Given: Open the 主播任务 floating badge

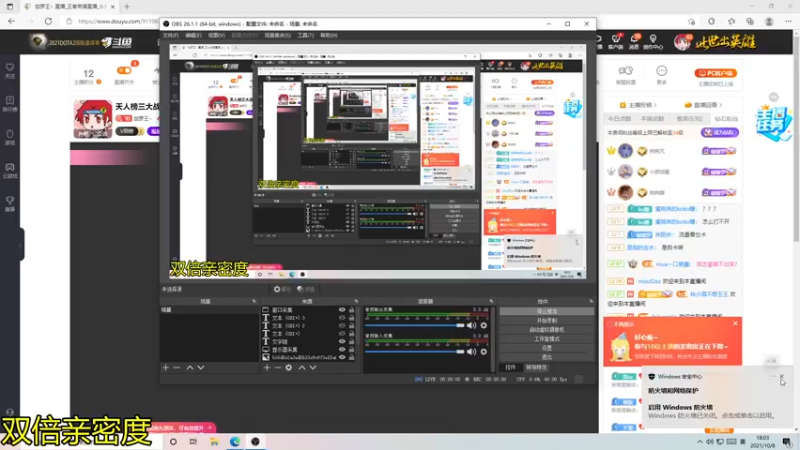Looking at the screenshot, I should click(x=774, y=122).
